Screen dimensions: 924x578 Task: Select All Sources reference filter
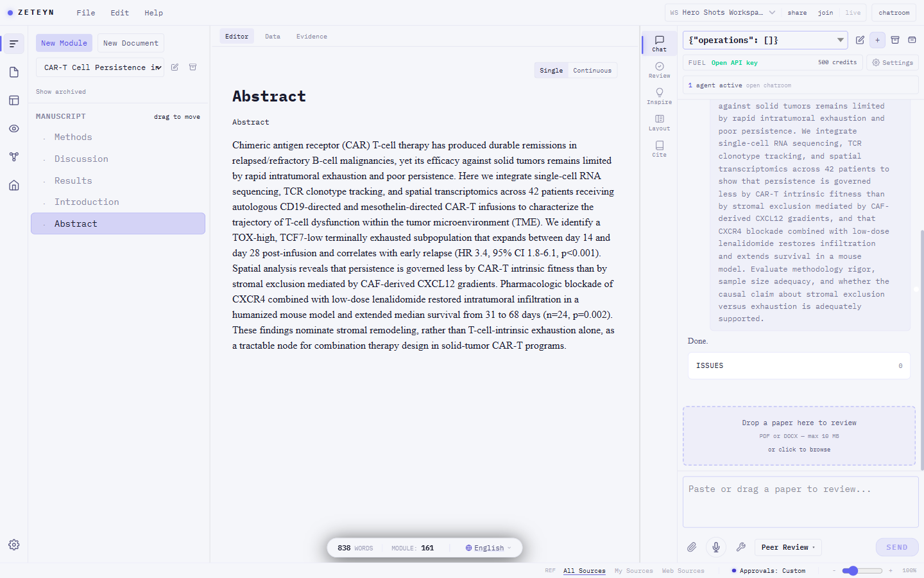[x=585, y=571]
